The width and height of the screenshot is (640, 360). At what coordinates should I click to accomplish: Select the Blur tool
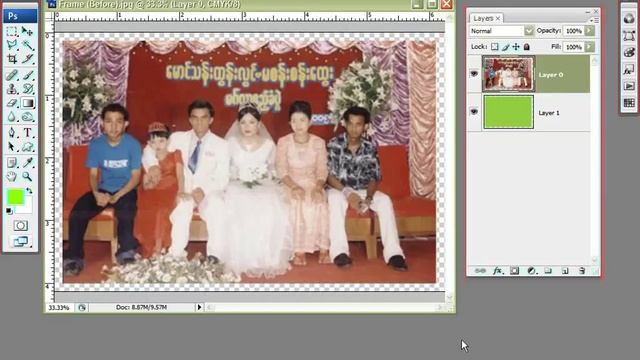tap(12, 117)
